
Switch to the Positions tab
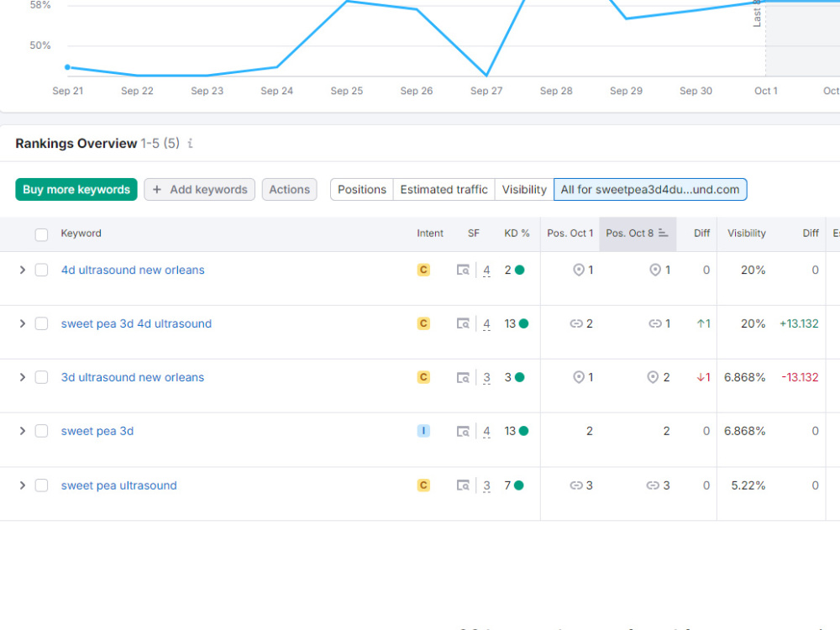pyautogui.click(x=361, y=190)
